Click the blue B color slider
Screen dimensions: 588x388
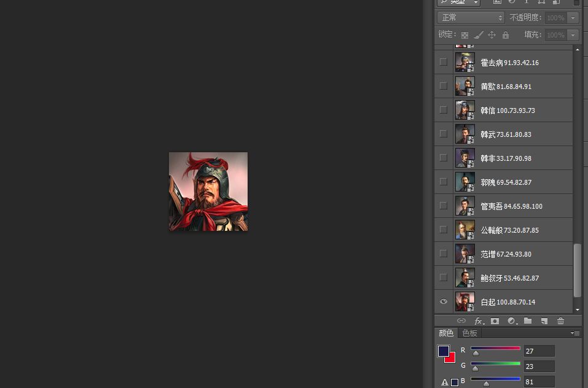point(495,379)
